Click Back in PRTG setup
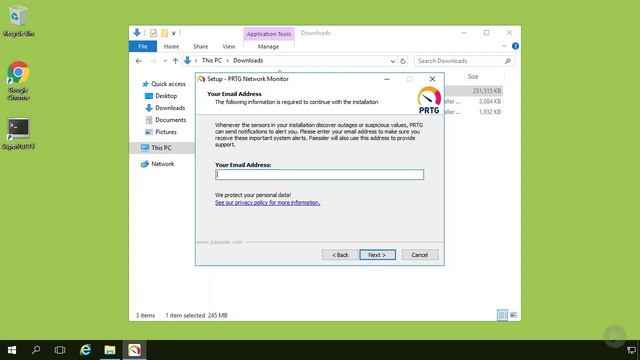This screenshot has width=640, height=360. click(x=340, y=255)
